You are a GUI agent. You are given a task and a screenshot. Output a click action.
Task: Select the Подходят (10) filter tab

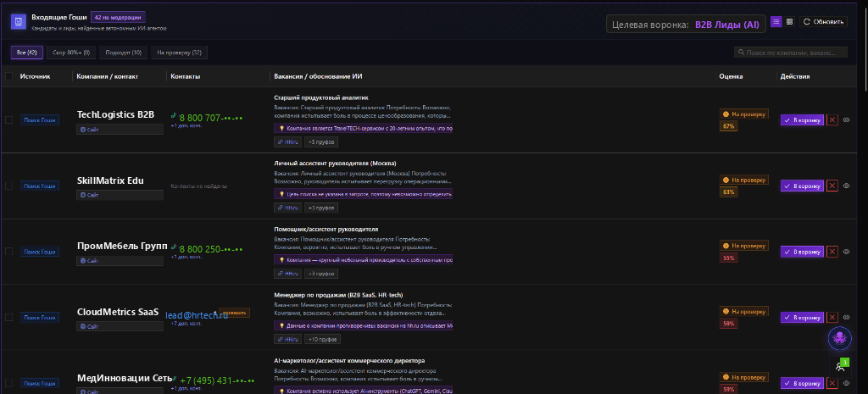pyautogui.click(x=124, y=53)
